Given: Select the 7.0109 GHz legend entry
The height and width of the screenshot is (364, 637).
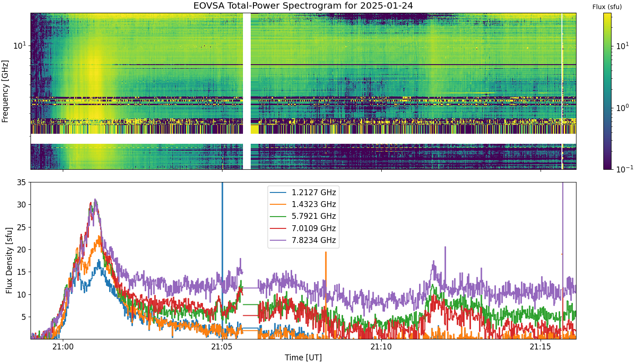Looking at the screenshot, I should coord(303,228).
